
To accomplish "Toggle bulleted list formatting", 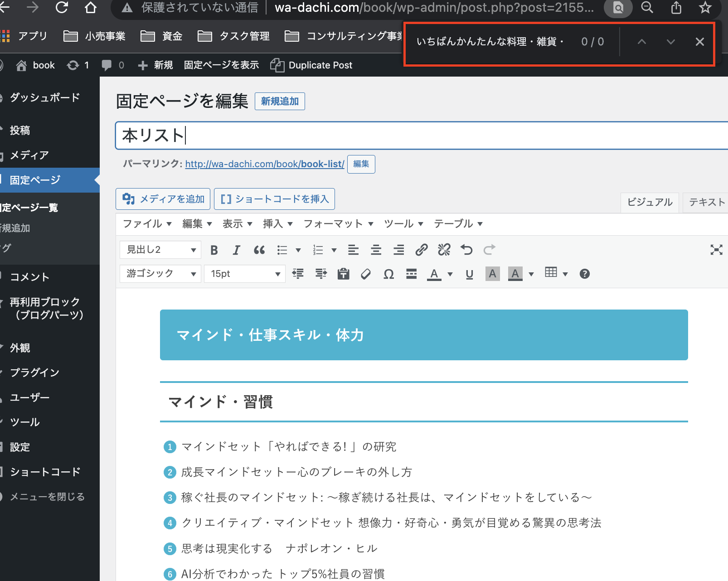I will 282,250.
